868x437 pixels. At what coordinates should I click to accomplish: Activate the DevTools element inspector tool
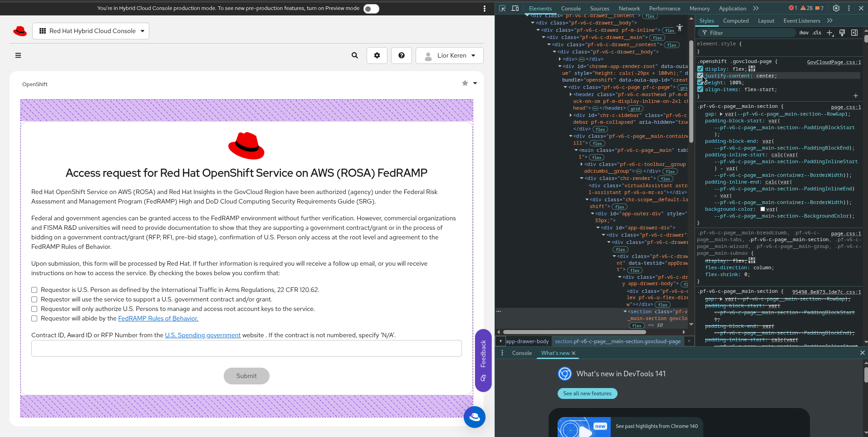click(502, 8)
